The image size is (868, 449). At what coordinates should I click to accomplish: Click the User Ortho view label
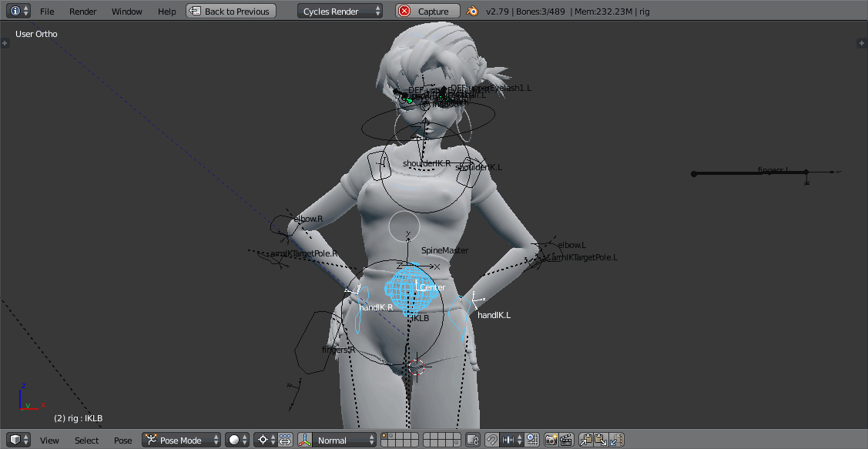(36, 34)
